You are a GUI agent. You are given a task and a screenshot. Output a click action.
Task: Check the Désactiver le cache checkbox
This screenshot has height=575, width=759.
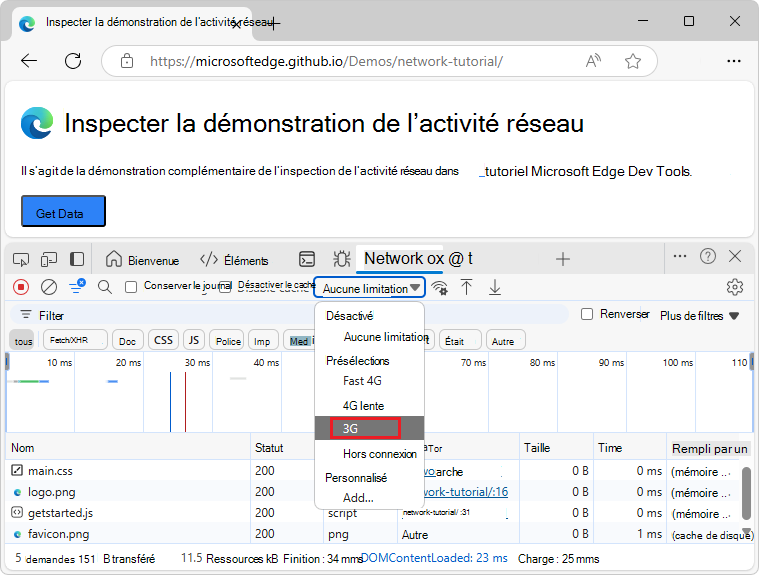225,288
